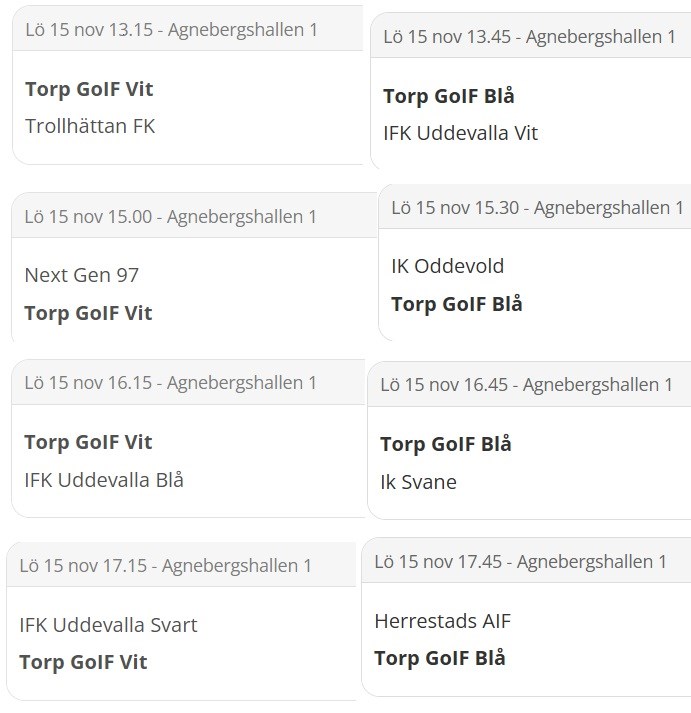Select Torp GoIF Vit in the 17.15 match
This screenshot has width=691, height=713.
[83, 662]
